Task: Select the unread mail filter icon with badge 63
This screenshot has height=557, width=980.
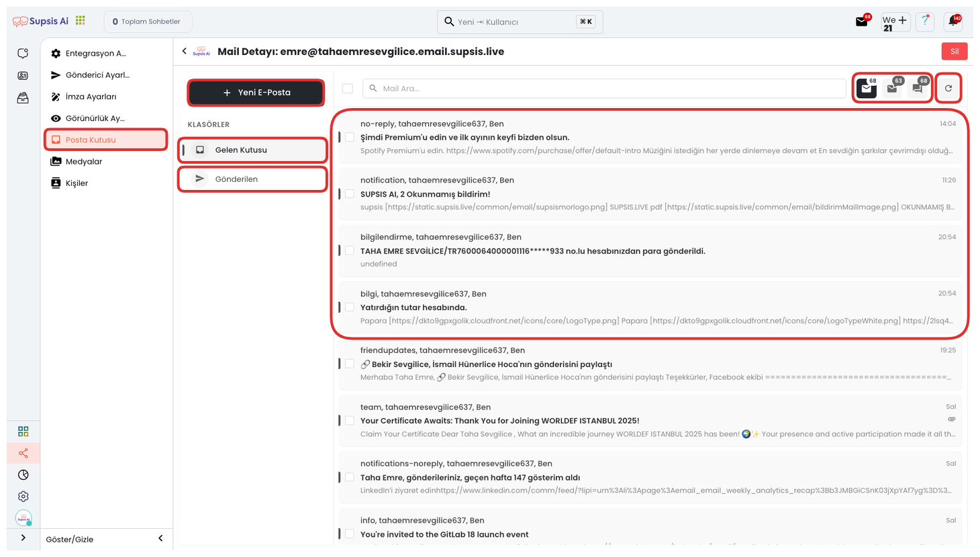Action: coord(892,88)
